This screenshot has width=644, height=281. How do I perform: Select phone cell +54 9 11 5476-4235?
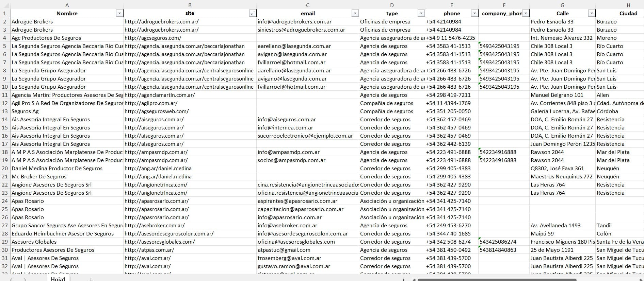pos(452,38)
